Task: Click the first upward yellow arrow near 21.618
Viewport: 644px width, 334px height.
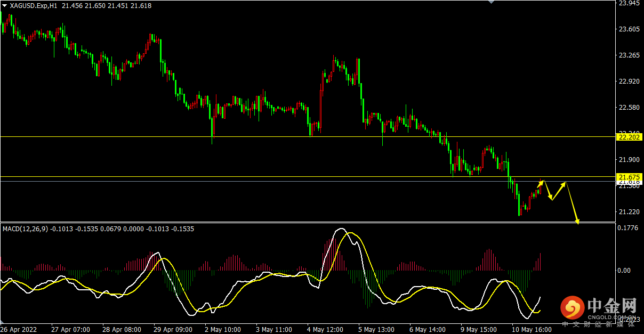Action: [x=541, y=183]
